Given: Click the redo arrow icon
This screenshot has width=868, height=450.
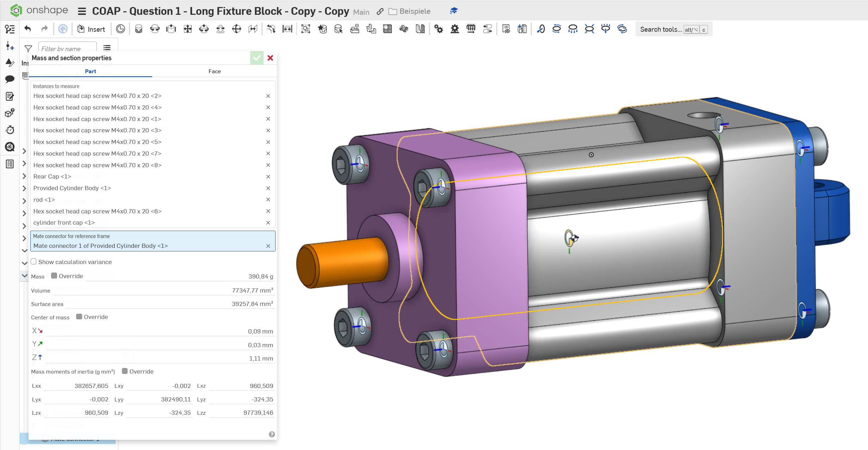Looking at the screenshot, I should tap(44, 29).
